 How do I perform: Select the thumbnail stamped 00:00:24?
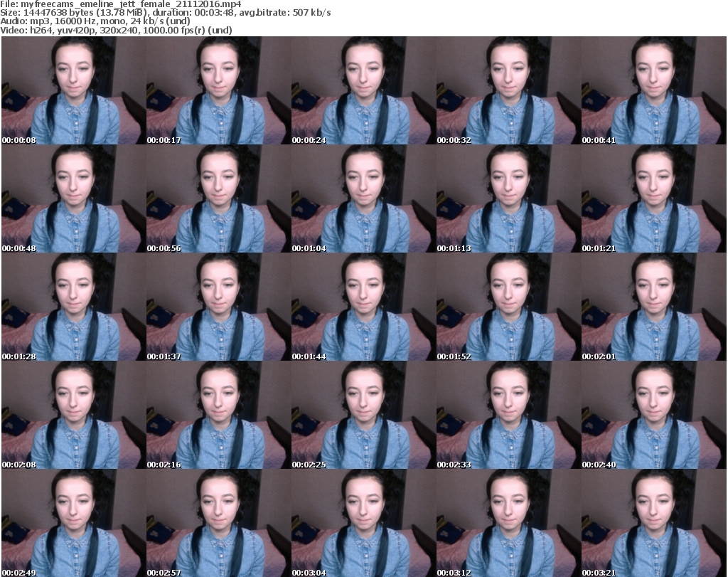pos(363,90)
